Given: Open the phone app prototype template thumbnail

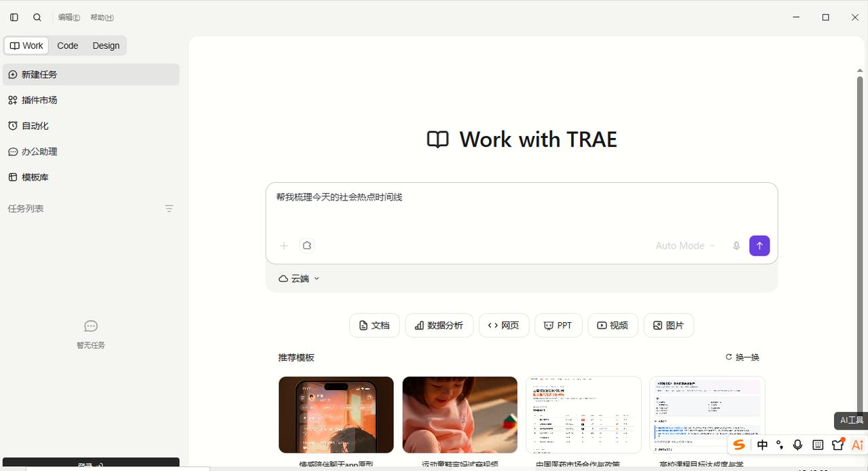Looking at the screenshot, I should [x=336, y=415].
